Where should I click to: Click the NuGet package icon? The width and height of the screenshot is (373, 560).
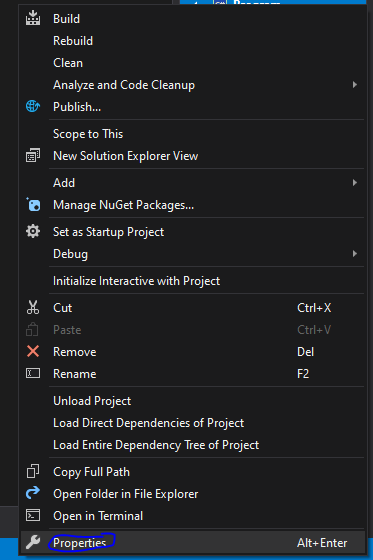coord(34,205)
